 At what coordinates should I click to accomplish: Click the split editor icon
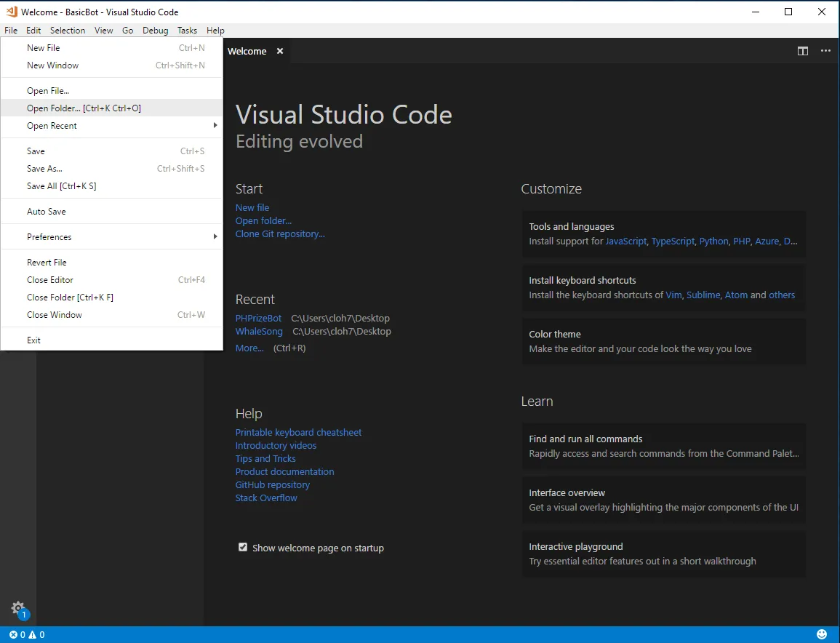(x=803, y=51)
